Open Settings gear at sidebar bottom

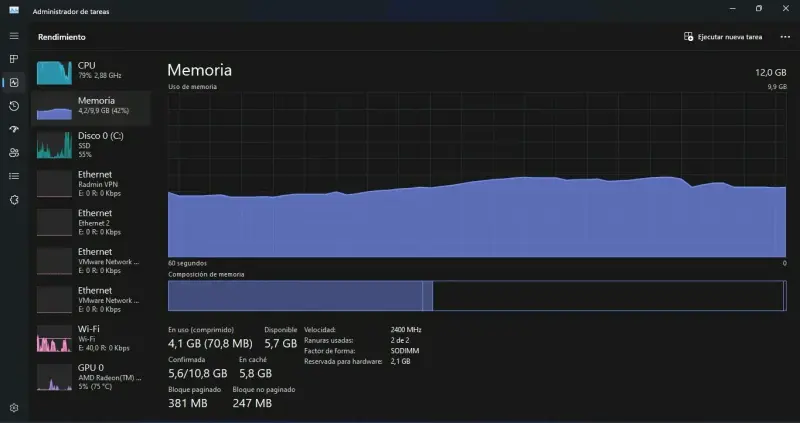14,408
